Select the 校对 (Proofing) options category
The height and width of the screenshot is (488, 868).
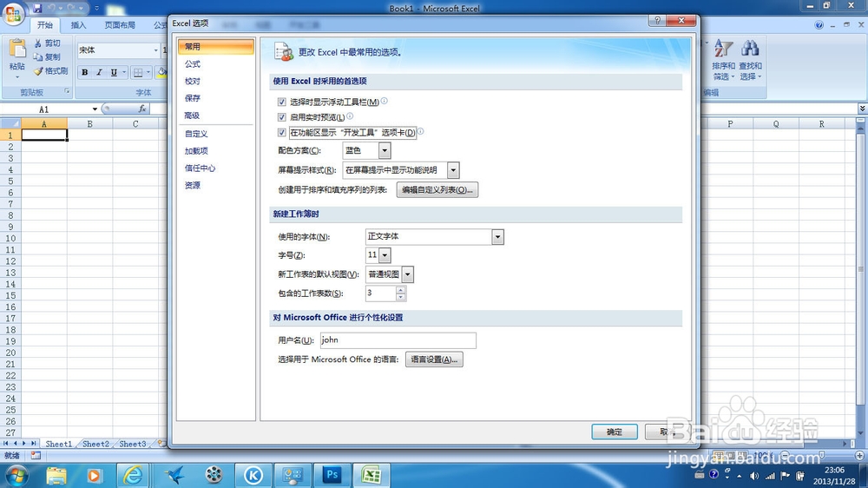click(193, 81)
